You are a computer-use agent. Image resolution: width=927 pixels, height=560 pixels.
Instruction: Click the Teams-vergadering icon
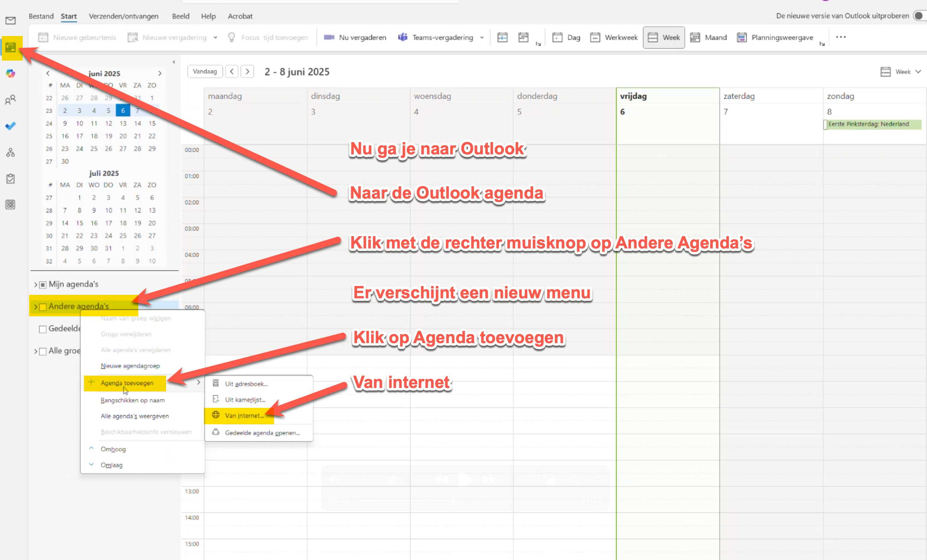403,37
